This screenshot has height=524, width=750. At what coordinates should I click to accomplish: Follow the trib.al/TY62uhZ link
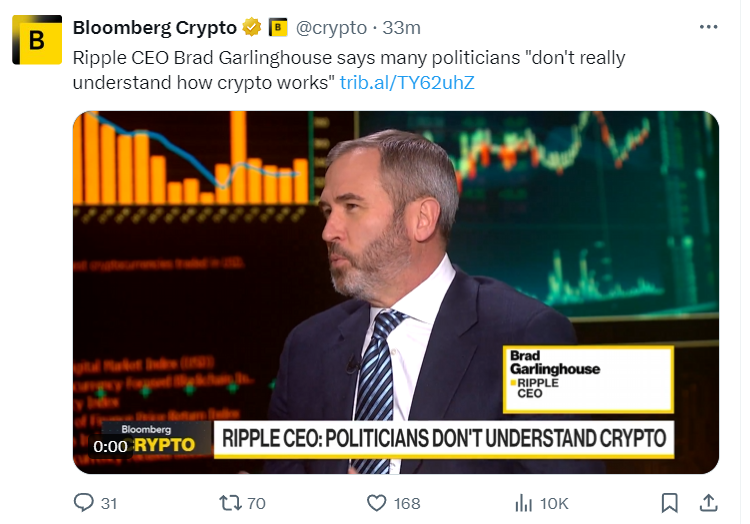pyautogui.click(x=407, y=82)
